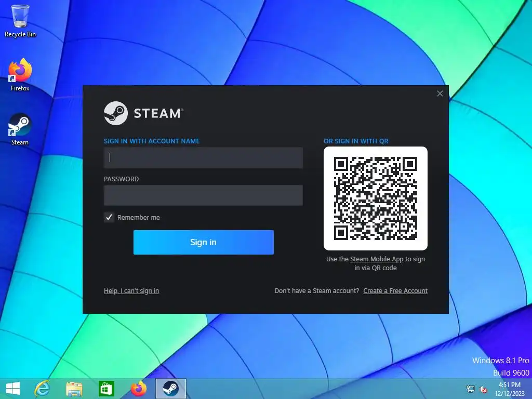Focus the password input field

pyautogui.click(x=203, y=195)
